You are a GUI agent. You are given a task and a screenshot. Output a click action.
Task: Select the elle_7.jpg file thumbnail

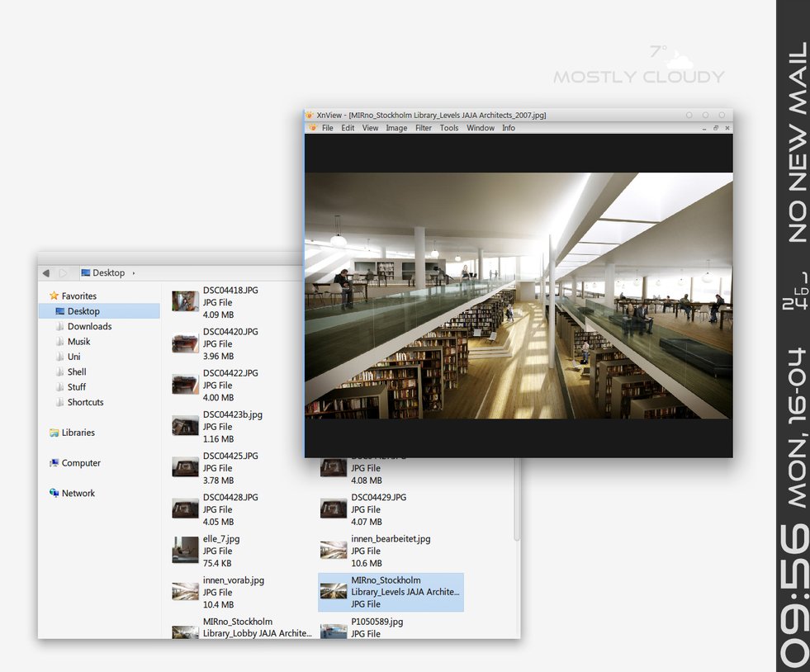[185, 550]
